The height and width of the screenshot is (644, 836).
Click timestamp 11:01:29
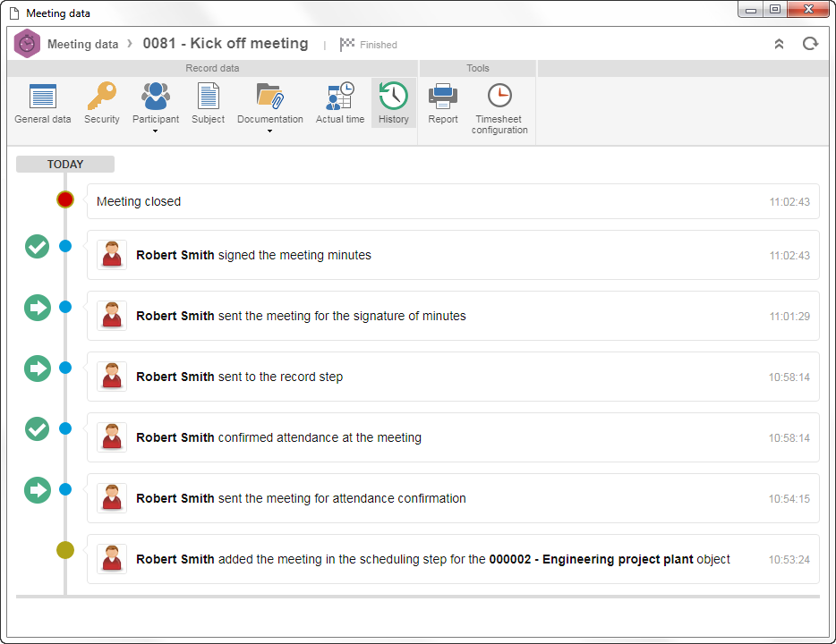coord(789,317)
